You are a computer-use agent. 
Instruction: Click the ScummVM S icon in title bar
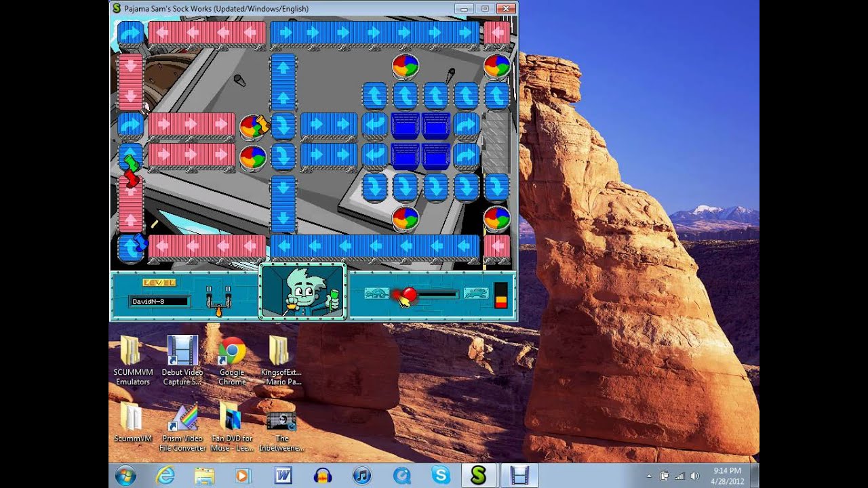click(117, 8)
